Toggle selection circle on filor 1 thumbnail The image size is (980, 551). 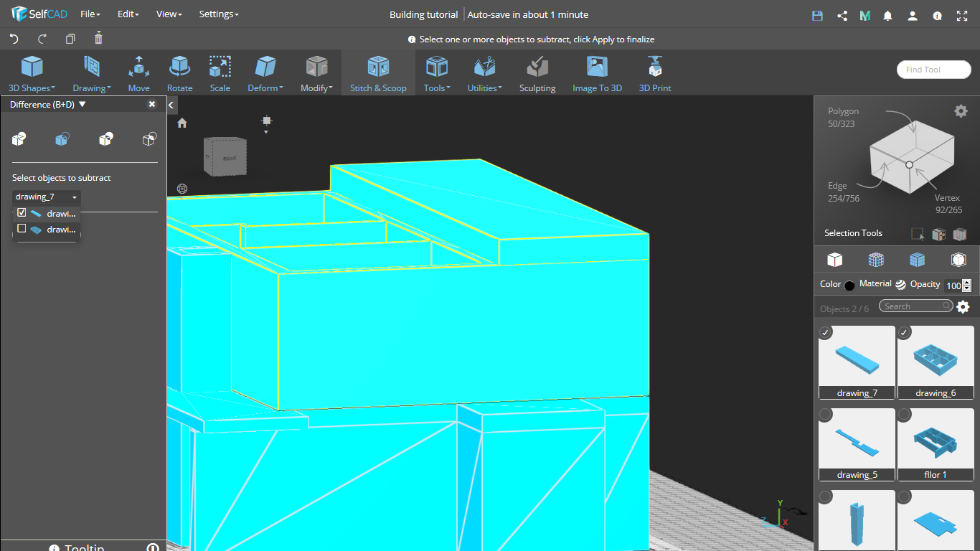coord(905,414)
